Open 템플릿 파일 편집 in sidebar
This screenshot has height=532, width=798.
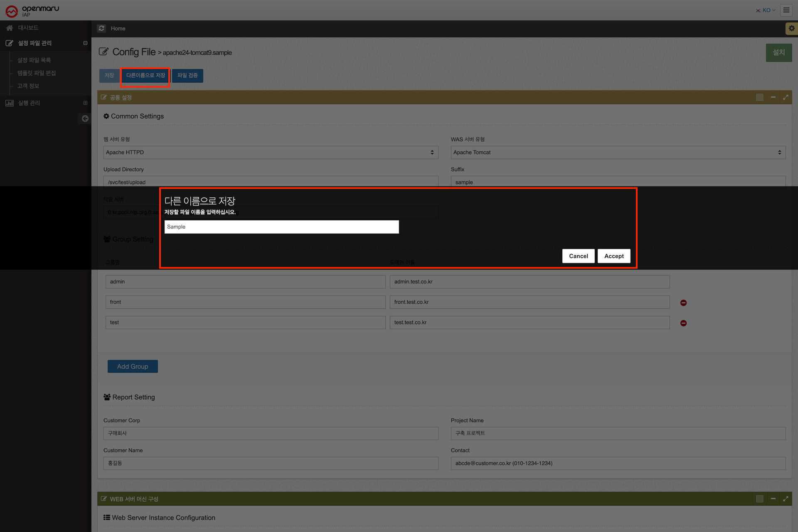tap(37, 73)
